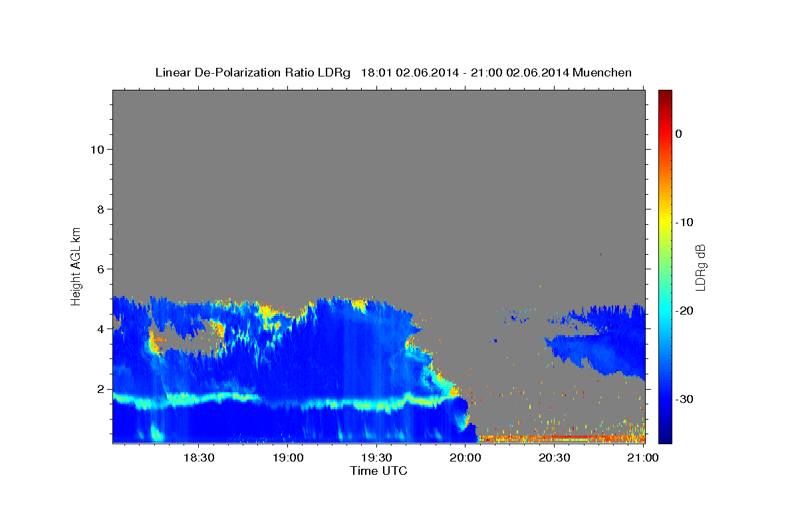Click the '20:30' time tick label

[x=555, y=458]
